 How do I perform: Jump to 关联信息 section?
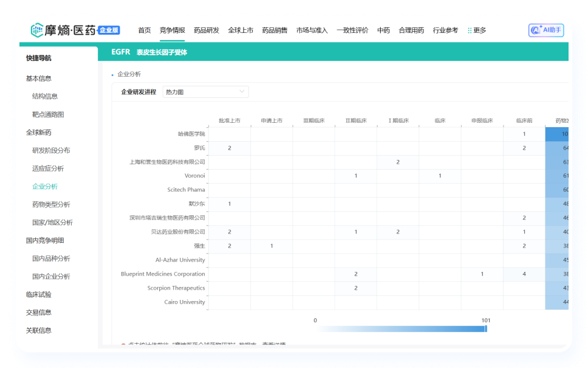click(x=39, y=331)
